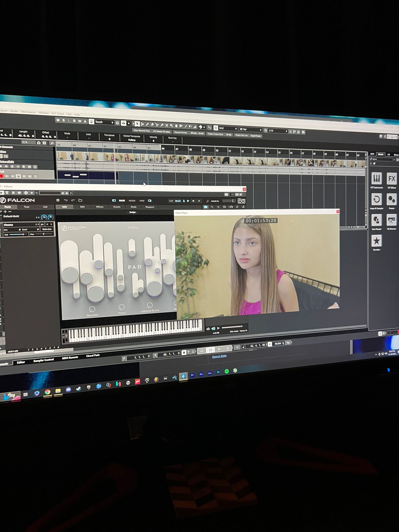Click the music note icon in Falcon sidebar

(x=237, y=207)
